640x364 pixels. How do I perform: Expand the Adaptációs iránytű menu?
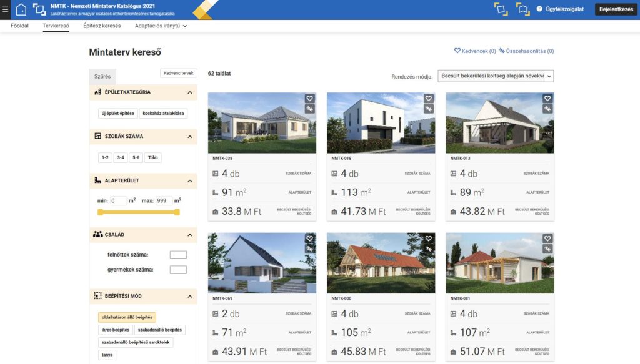tap(161, 26)
